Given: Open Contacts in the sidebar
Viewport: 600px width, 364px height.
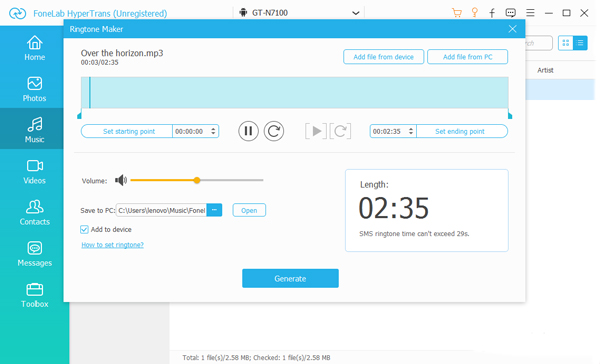Looking at the screenshot, I should click(34, 213).
